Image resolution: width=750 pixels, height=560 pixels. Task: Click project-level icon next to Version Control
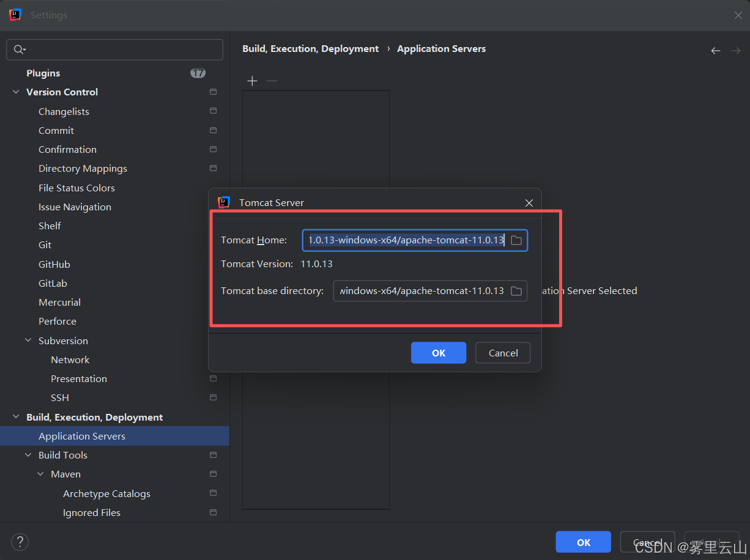click(213, 92)
